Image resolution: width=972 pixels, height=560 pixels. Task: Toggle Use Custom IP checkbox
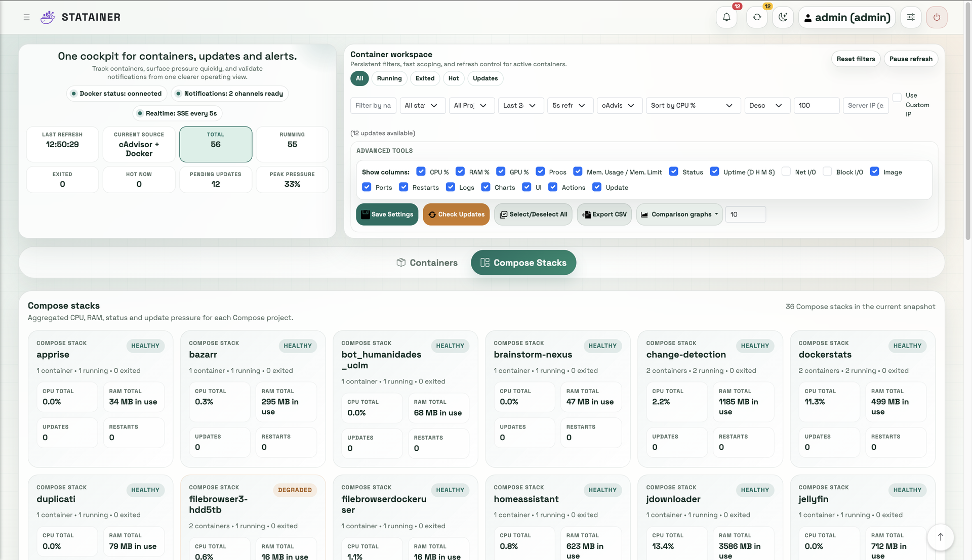tap(897, 97)
